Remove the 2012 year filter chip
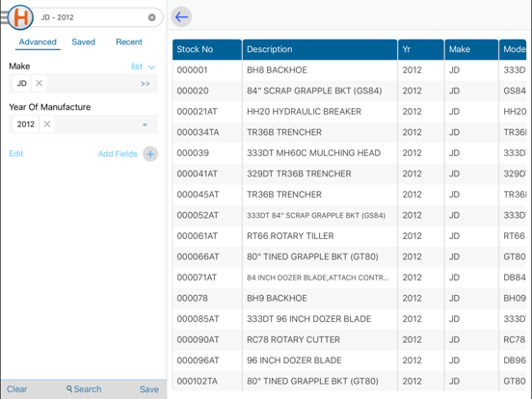This screenshot has width=532, height=399. click(47, 124)
